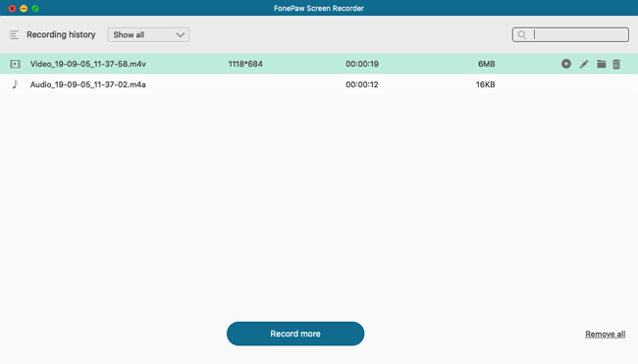638x364 pixels.
Task: Click the magnifying glass search icon
Action: point(522,35)
